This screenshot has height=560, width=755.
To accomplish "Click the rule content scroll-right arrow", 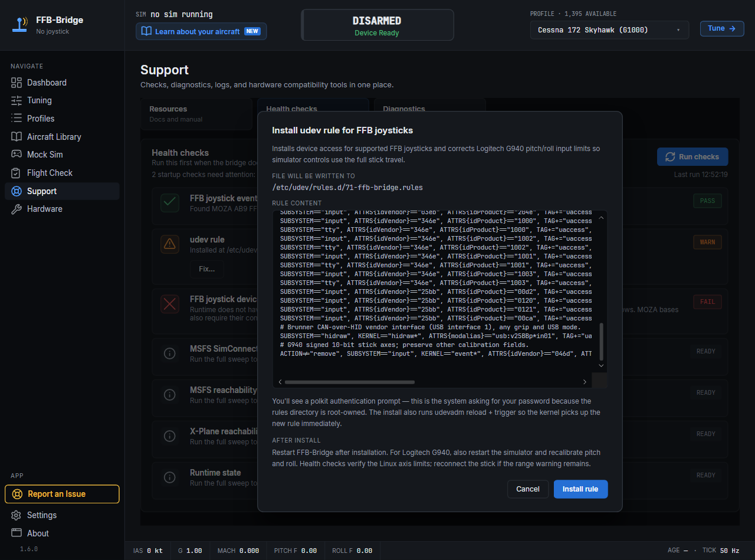I will coord(585,382).
